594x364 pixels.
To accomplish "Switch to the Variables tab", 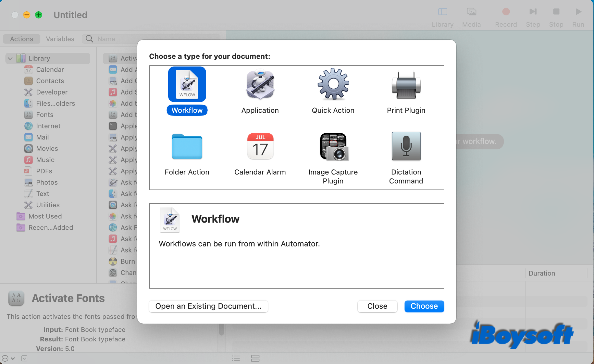I will point(60,39).
